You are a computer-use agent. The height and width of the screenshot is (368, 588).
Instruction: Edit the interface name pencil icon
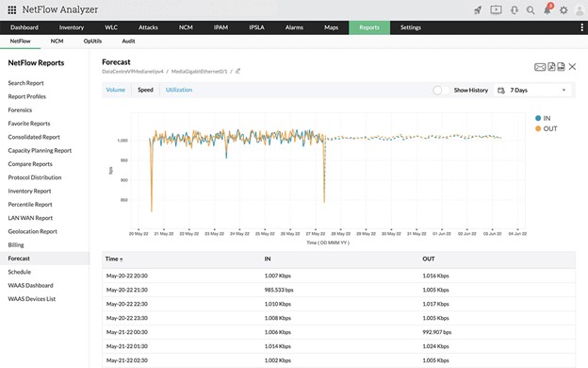[237, 71]
